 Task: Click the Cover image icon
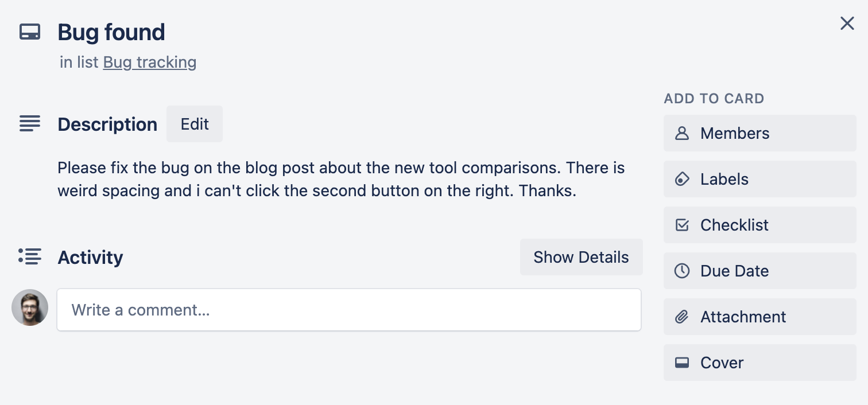click(682, 363)
